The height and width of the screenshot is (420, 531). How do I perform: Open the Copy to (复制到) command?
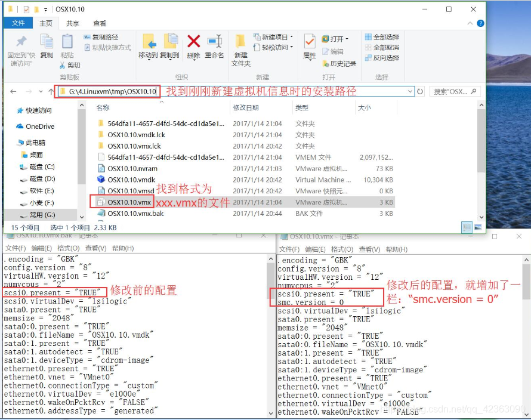click(169, 46)
